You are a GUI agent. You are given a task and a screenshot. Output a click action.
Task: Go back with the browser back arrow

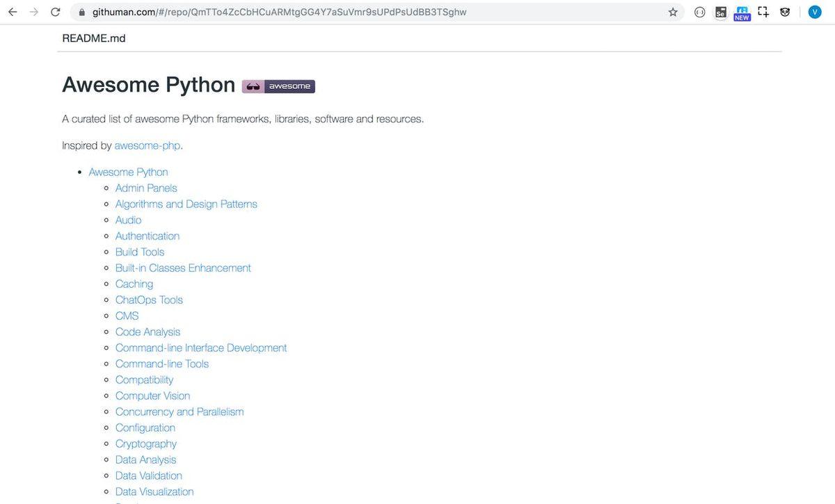(13, 12)
